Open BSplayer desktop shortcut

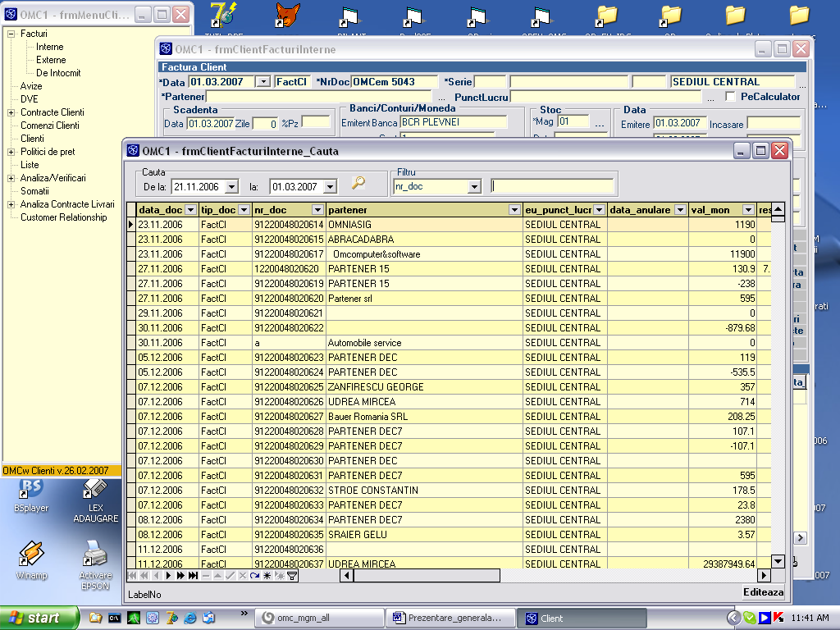[31, 495]
